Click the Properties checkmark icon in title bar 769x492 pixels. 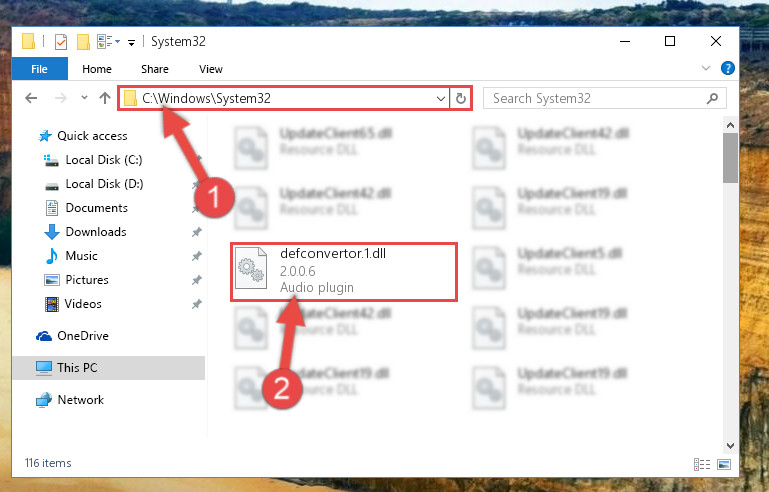61,42
